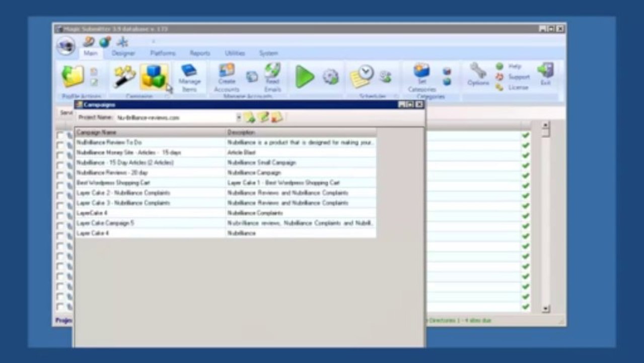Viewport: 644px width, 363px height.
Task: Click the Set Categories icon
Action: point(422,78)
